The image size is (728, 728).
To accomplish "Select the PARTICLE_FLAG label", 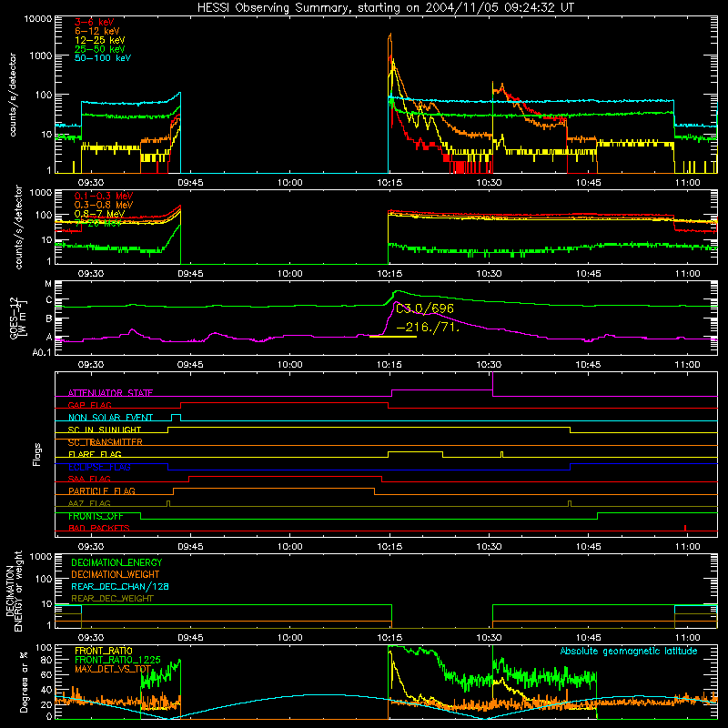I will 102,491.
